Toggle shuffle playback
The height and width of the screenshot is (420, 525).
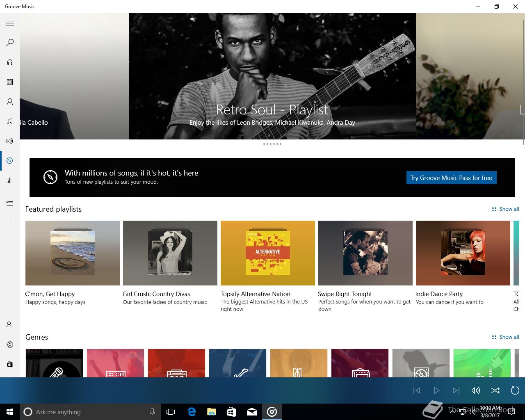point(495,390)
